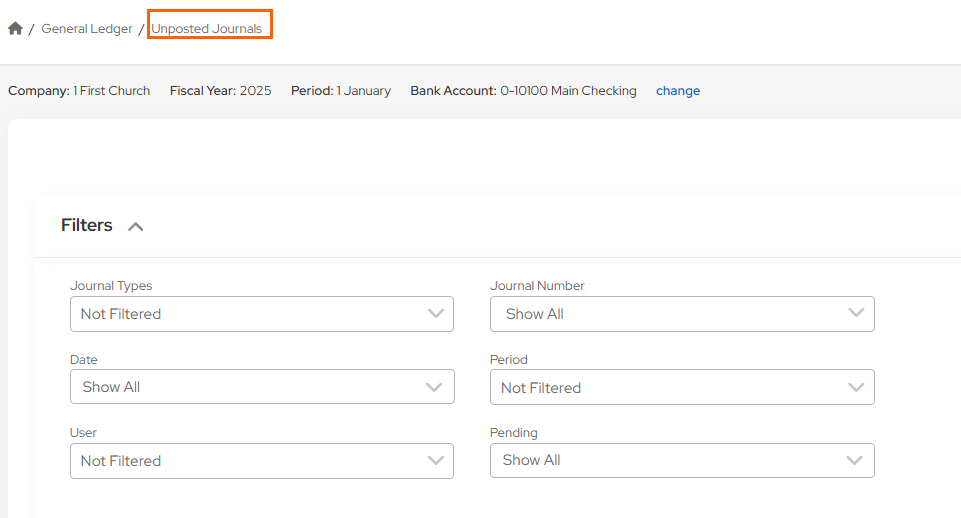This screenshot has width=961, height=518.
Task: Click the blue change link
Action: 678,91
